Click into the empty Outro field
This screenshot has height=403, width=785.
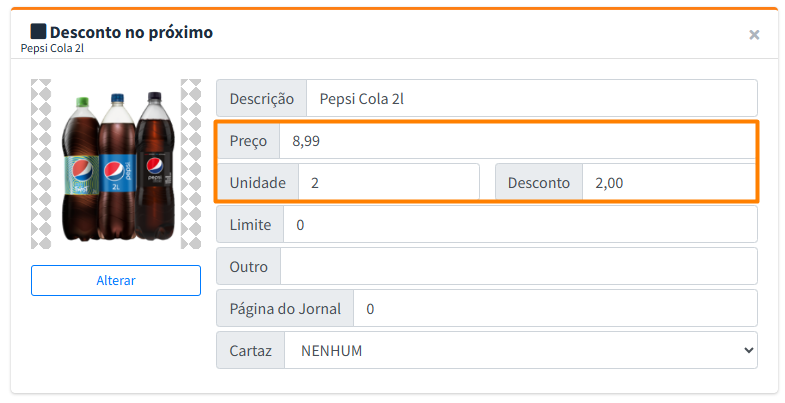point(518,267)
